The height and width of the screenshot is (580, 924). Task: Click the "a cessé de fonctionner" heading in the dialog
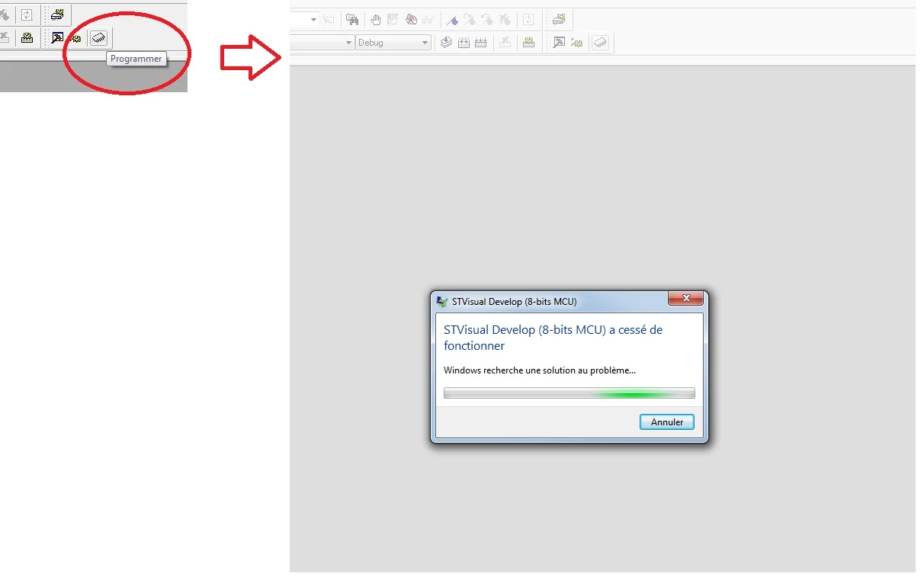click(x=553, y=338)
